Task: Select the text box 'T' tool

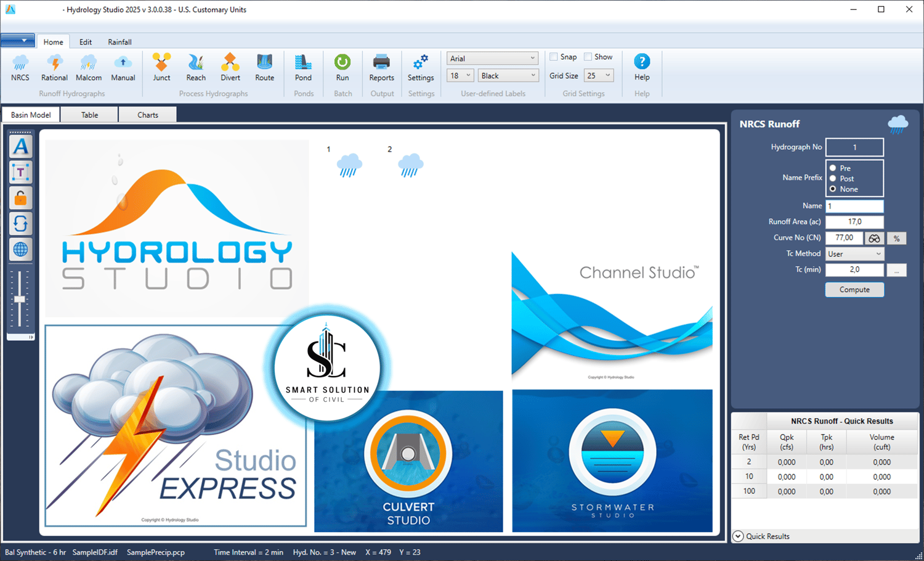Action: [x=20, y=173]
